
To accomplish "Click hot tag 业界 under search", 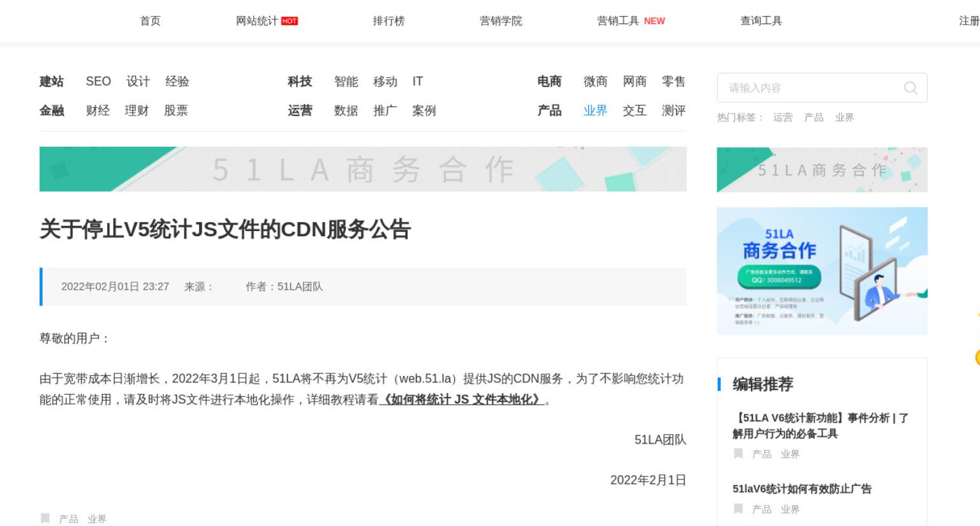I will [844, 117].
